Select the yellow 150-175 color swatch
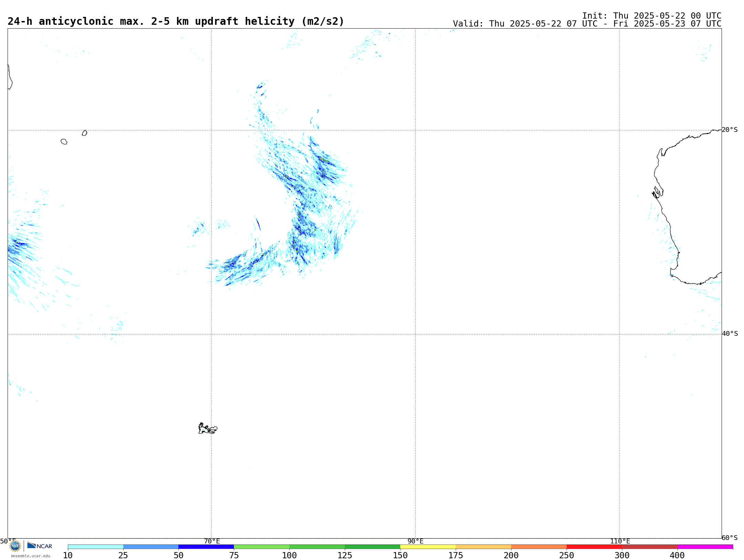Viewport: 744px width, 560px height. point(428,547)
